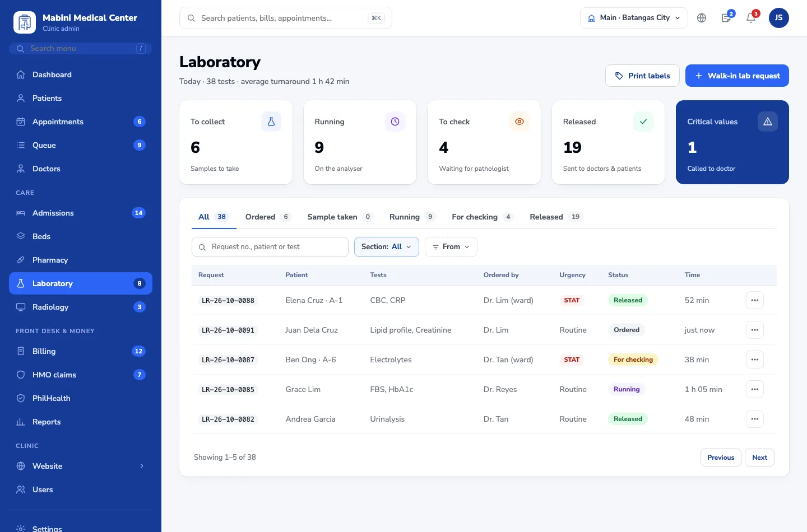Go to the Next page
The height and width of the screenshot is (532, 807).
click(759, 458)
